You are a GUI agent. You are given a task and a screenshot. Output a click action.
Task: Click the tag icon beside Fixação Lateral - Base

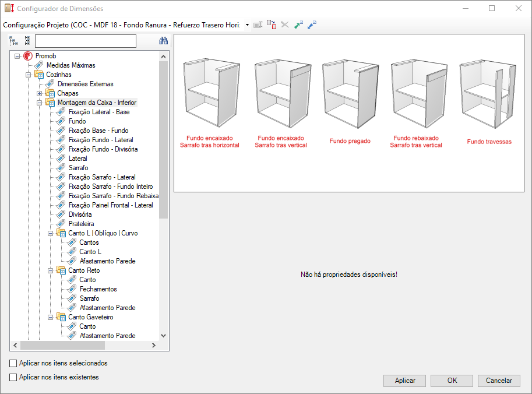tap(61, 112)
